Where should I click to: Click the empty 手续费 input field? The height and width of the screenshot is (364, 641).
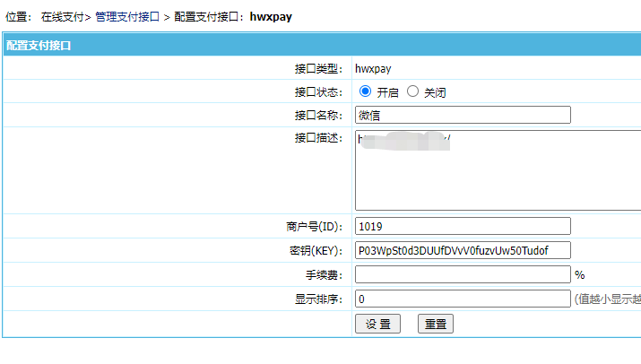(x=463, y=274)
